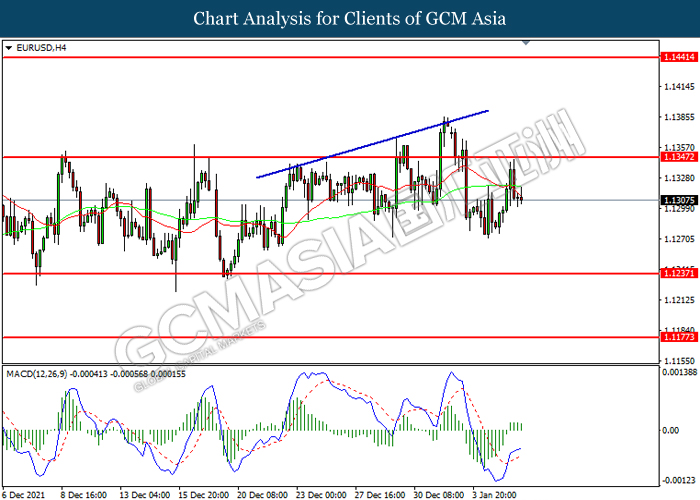The width and height of the screenshot is (700, 500).
Task: Click the 1.13570 price axis value
Action: 679,147
